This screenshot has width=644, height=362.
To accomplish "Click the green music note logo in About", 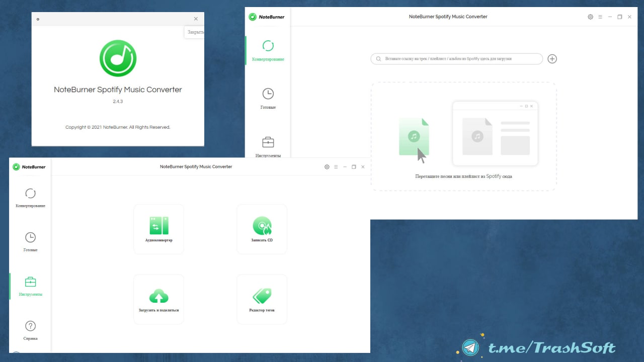I will [x=118, y=58].
